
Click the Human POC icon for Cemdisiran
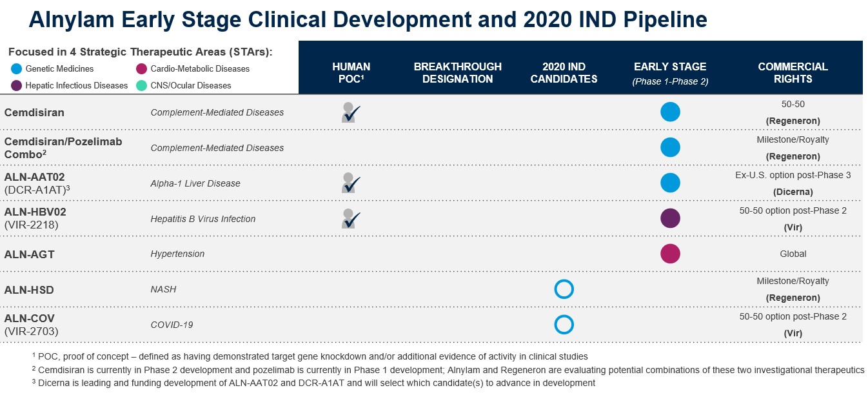(x=349, y=112)
